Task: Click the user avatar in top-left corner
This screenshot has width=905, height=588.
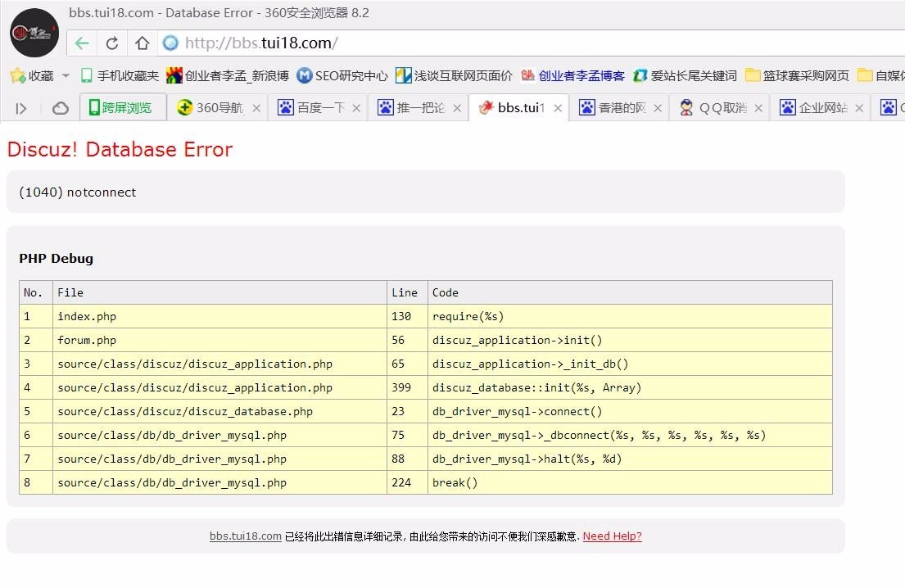Action: click(34, 33)
